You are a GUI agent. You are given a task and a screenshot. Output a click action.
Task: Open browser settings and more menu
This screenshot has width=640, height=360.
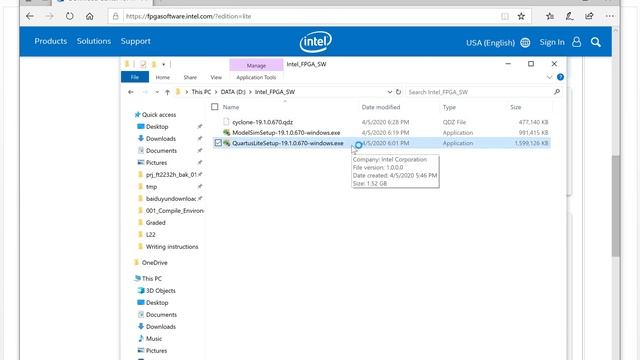click(x=609, y=16)
